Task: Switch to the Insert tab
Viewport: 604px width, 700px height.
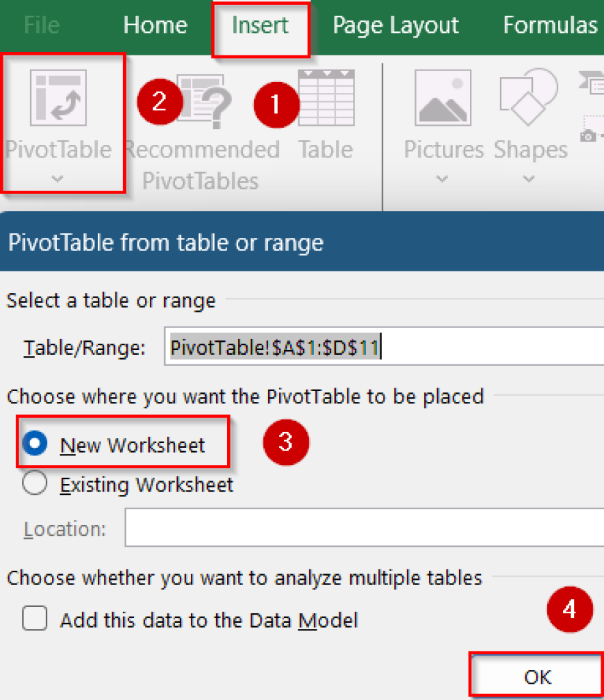Action: tap(260, 25)
